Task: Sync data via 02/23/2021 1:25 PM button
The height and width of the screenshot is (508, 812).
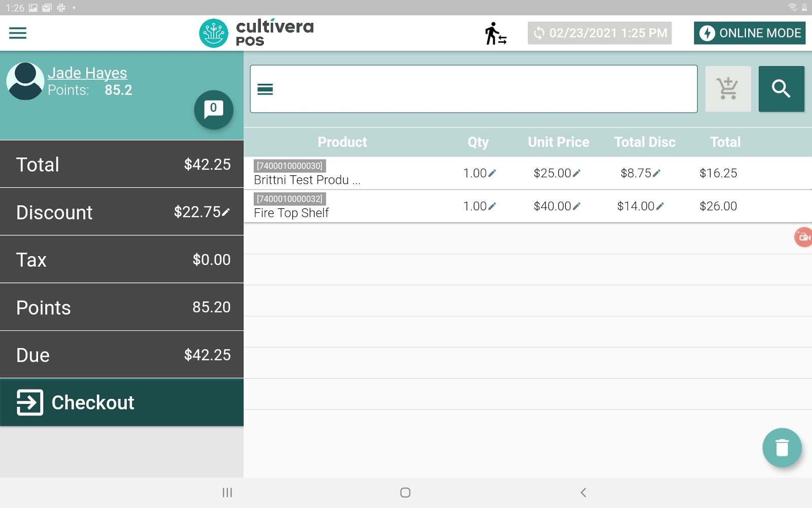Action: (x=599, y=33)
